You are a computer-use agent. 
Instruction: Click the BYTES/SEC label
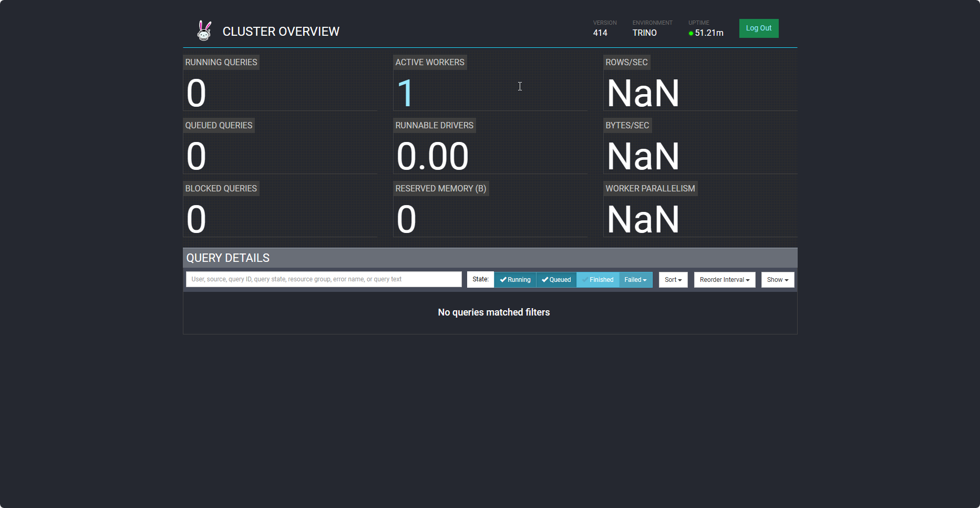click(627, 125)
